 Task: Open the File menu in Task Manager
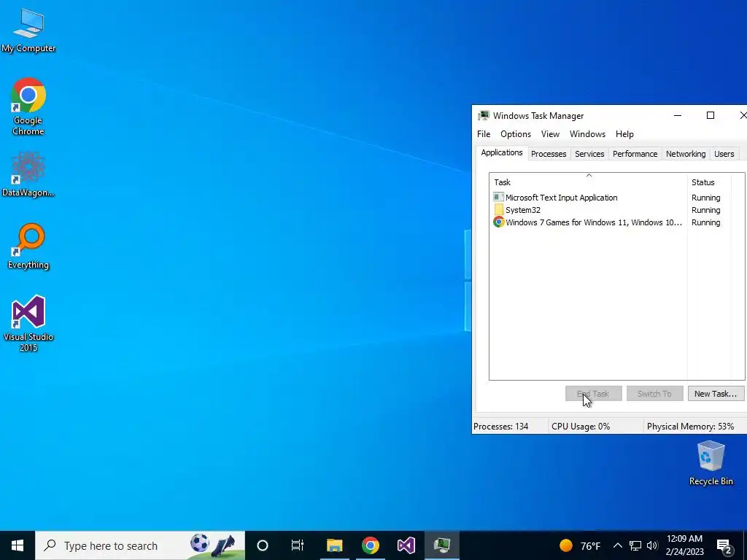484,134
